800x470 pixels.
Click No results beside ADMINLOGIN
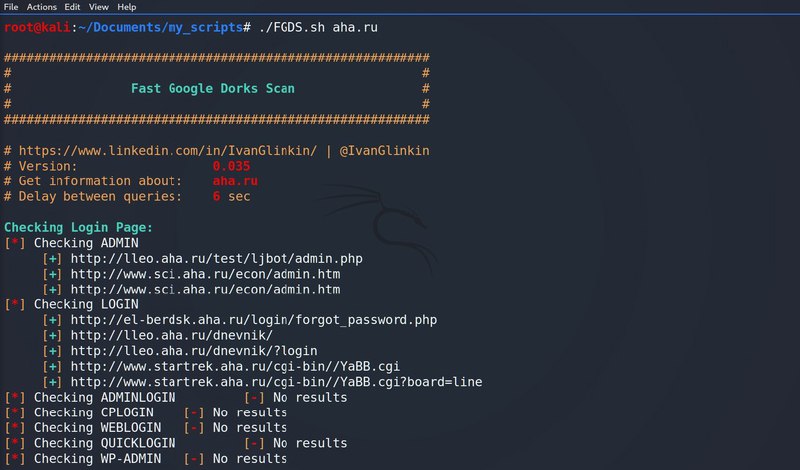coord(310,397)
